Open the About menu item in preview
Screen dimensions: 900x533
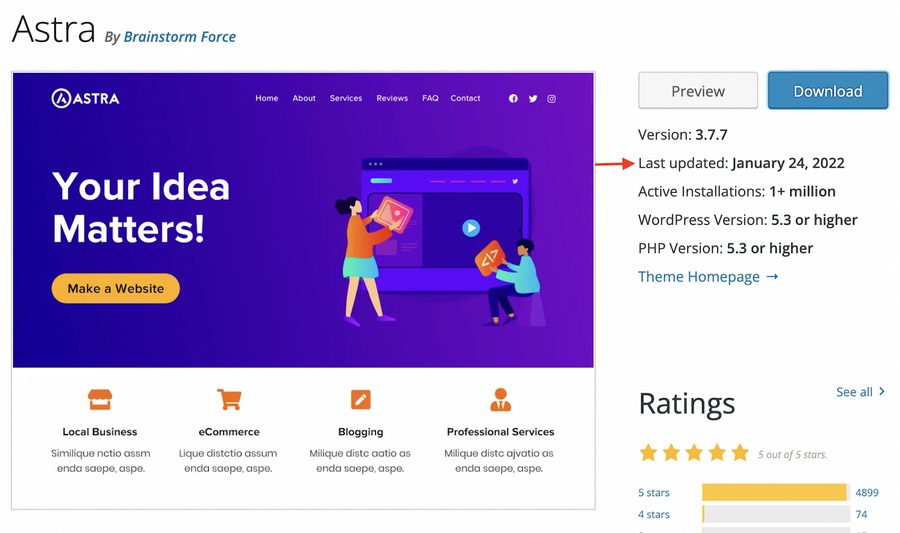tap(304, 99)
